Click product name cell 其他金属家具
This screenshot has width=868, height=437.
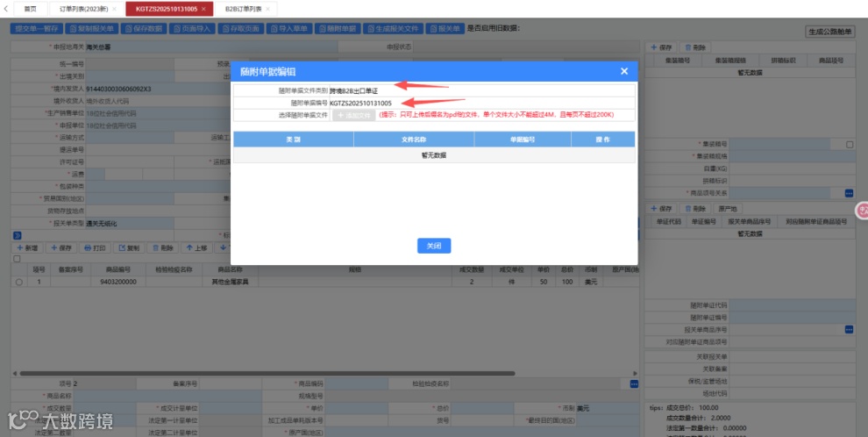pos(230,282)
